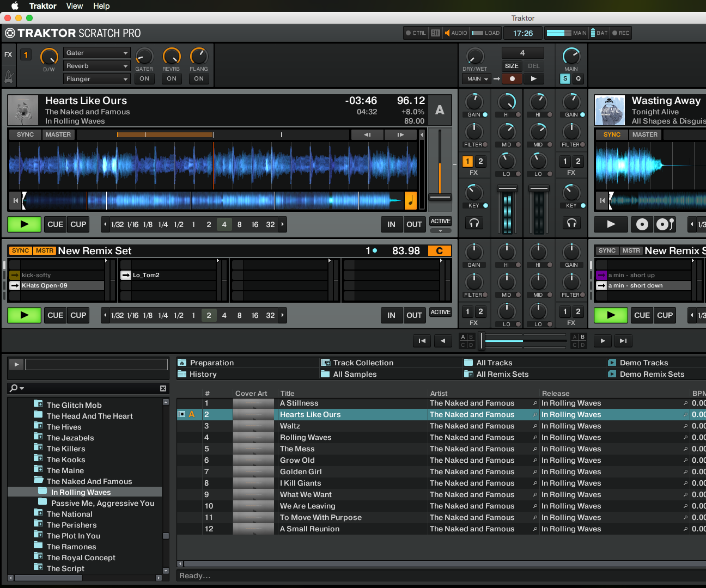The width and height of the screenshot is (706, 588).
Task: Set Hearts Like Ours deck as MASTER
Action: [x=58, y=134]
